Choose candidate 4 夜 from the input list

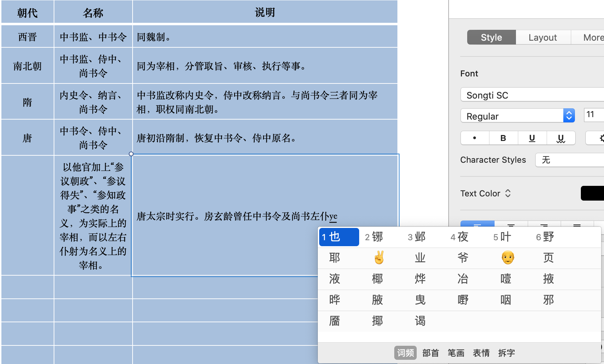click(459, 237)
